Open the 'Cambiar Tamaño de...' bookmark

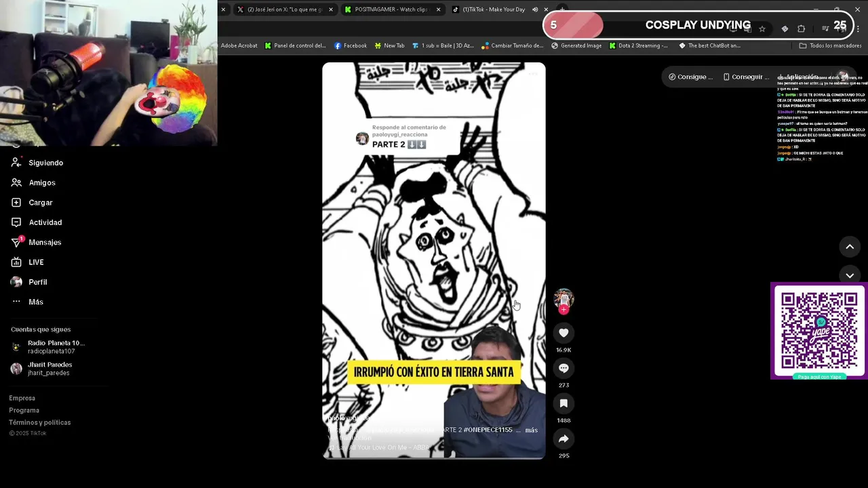(x=513, y=45)
